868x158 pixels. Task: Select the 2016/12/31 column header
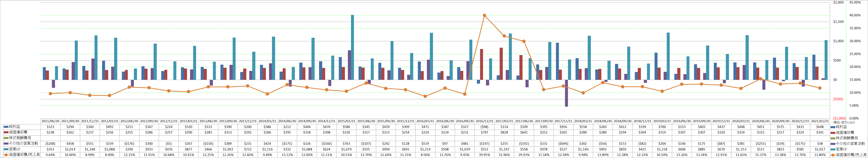pos(484,121)
